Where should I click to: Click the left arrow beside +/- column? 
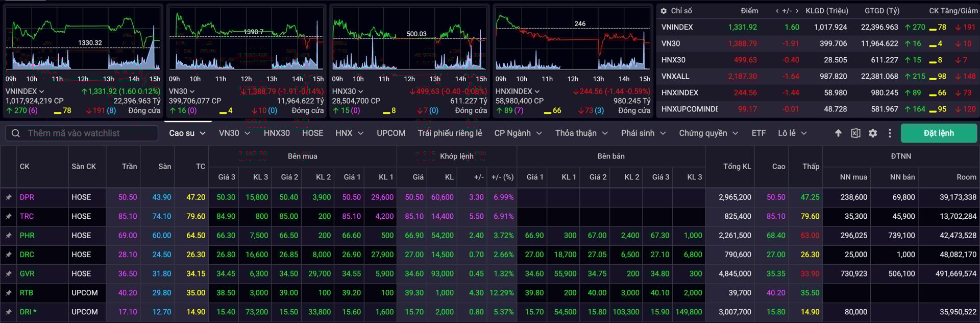point(777,11)
